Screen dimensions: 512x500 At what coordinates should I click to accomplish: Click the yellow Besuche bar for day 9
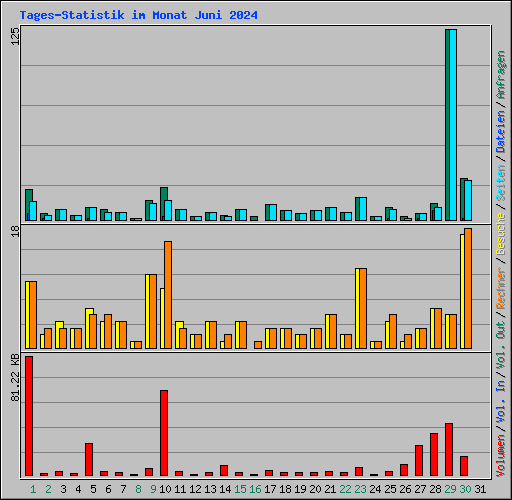147,312
